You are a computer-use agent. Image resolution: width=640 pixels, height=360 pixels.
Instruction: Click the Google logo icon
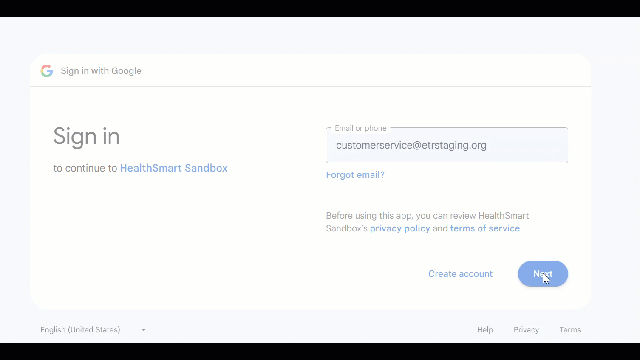coord(47,71)
